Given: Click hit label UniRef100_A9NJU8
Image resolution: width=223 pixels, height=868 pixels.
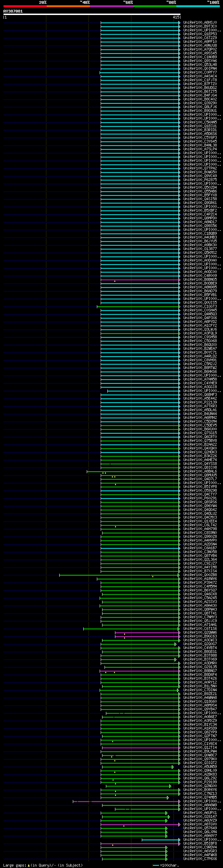Looking at the screenshot, I should 200,46.
